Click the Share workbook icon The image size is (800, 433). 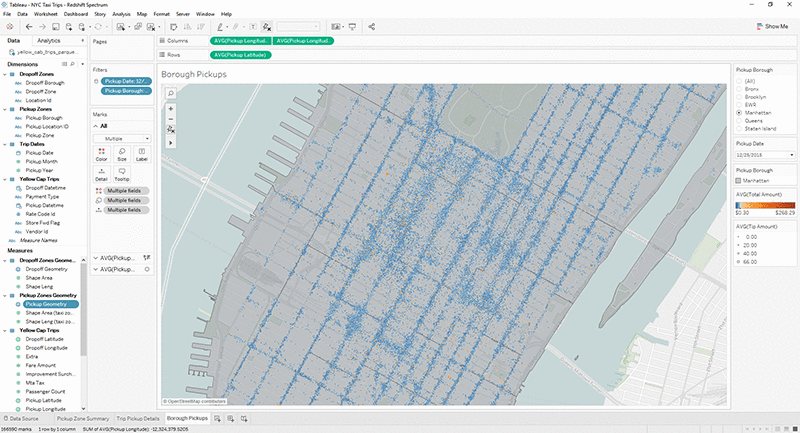(x=371, y=27)
